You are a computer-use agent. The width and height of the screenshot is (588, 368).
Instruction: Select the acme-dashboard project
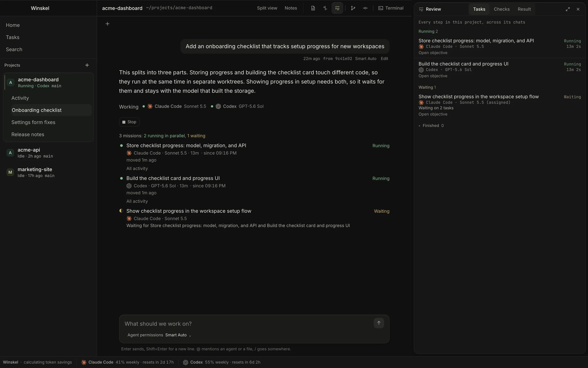[x=48, y=82]
